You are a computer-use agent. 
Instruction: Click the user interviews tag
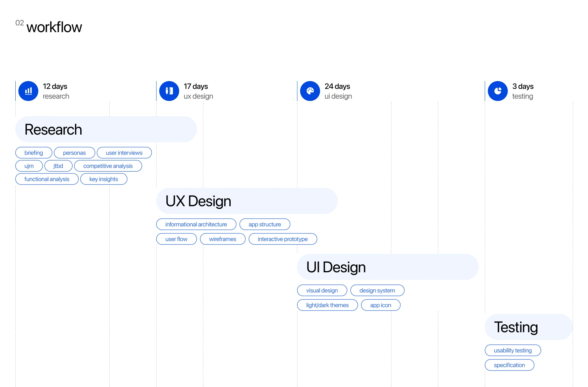124,153
